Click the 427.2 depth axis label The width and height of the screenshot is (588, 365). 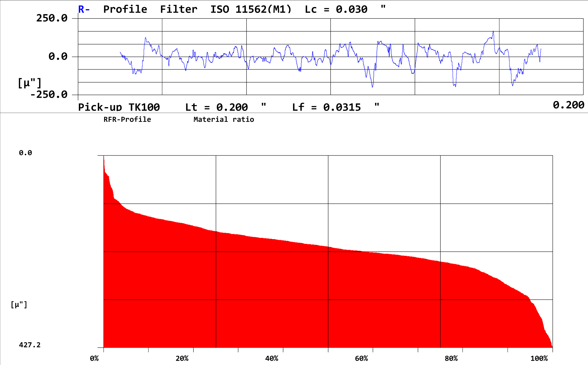30,345
